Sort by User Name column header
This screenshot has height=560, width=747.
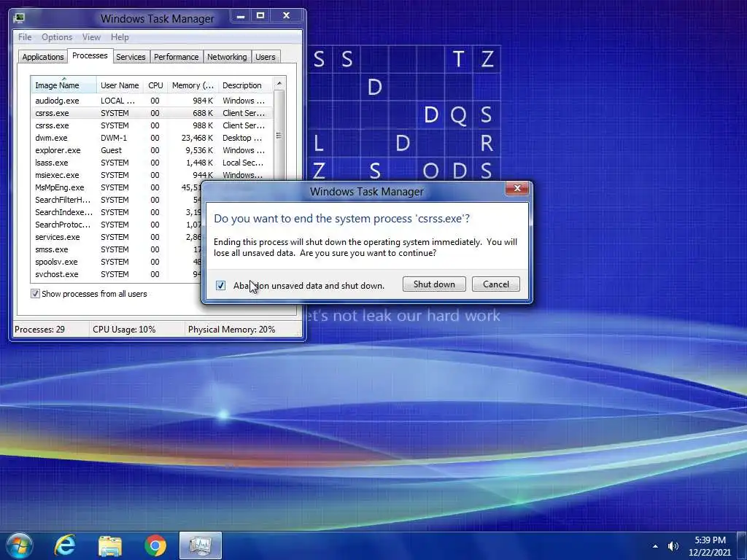(x=120, y=85)
